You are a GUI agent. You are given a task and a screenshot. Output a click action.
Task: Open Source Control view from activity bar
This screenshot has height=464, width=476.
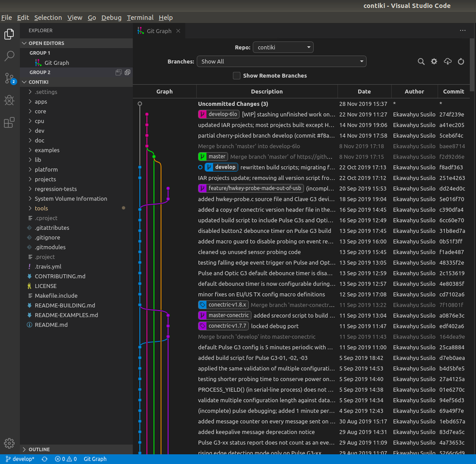(x=9, y=78)
